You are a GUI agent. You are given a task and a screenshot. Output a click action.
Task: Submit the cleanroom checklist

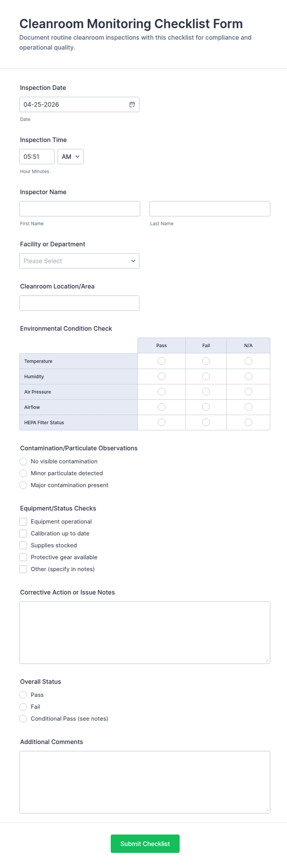point(145,844)
